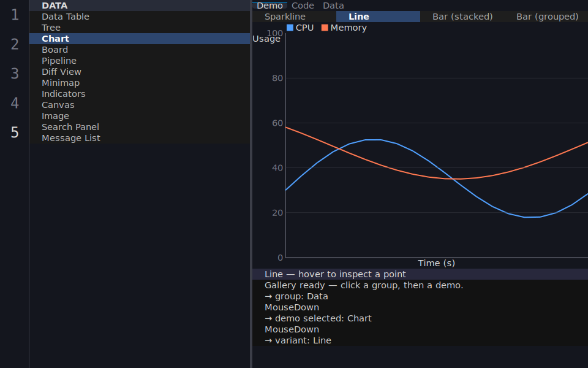Select group number 5 in the left rail
The width and height of the screenshot is (588, 368).
[15, 132]
